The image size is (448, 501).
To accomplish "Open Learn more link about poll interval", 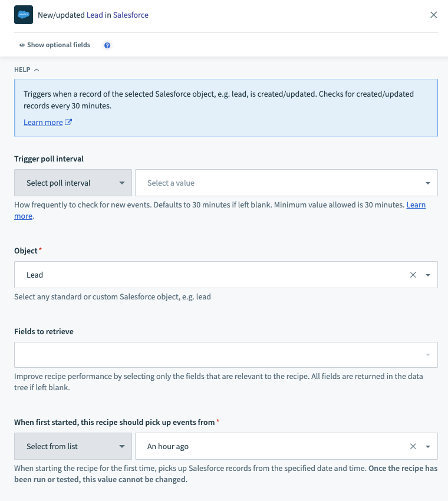I will pos(416,205).
